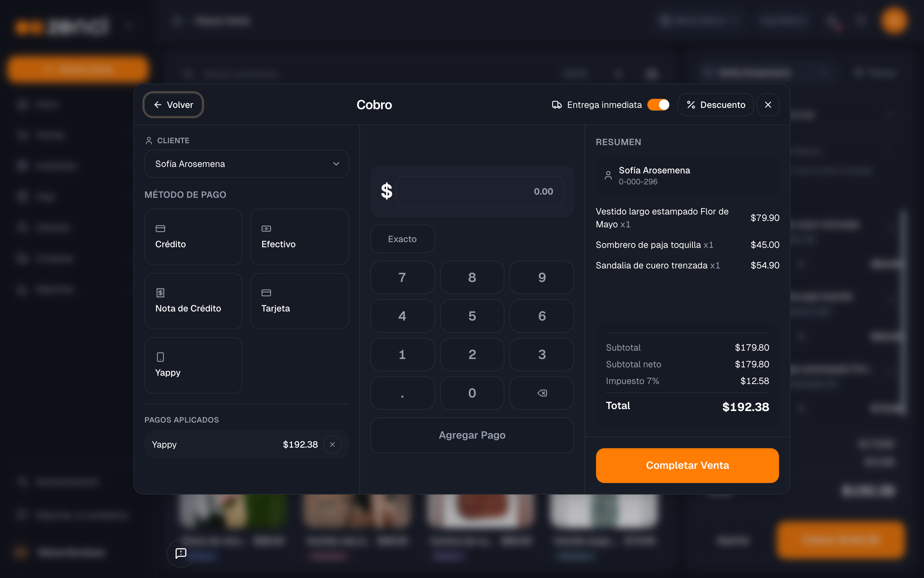Select Efectivo payment method

299,237
